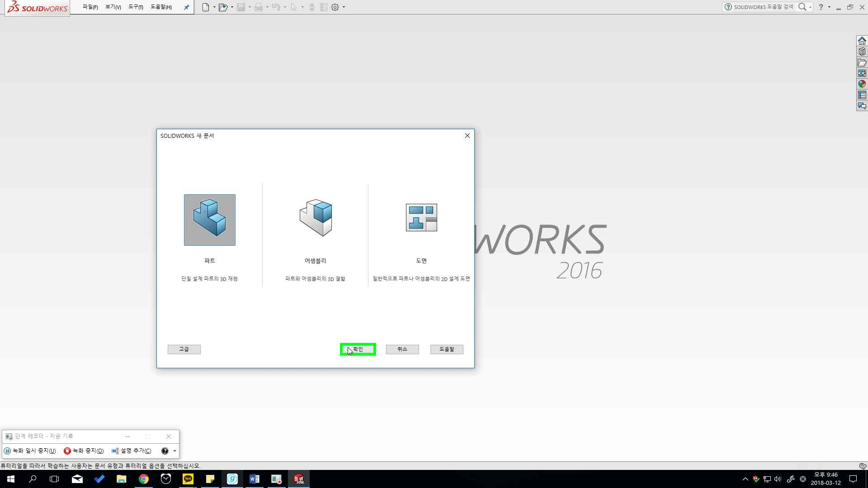Click the 고급 advanced button
The height and width of the screenshot is (488, 868).
(x=184, y=349)
